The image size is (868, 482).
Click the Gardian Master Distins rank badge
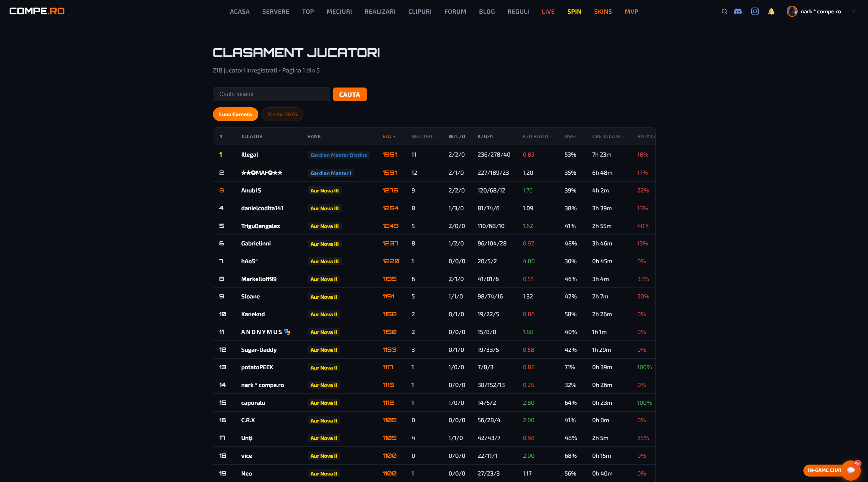click(338, 155)
